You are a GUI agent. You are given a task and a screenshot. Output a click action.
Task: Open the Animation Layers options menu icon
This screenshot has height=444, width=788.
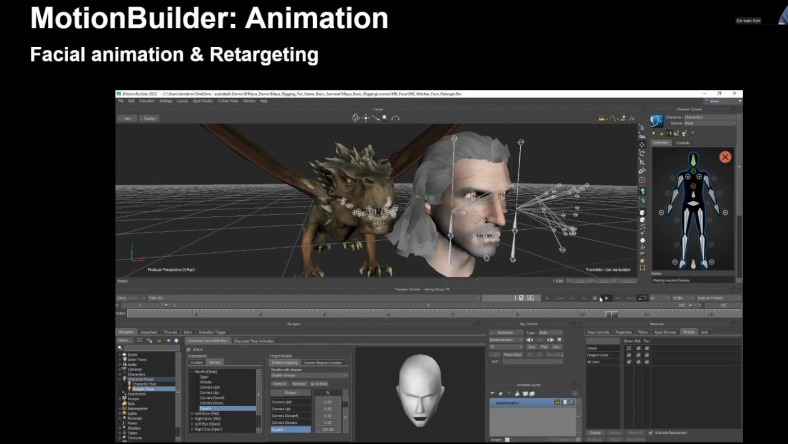pos(575,393)
